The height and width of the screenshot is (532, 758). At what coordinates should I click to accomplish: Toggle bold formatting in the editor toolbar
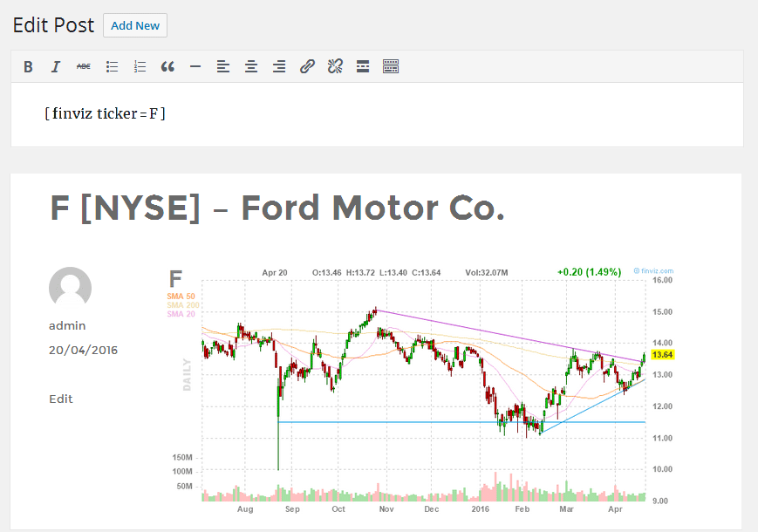point(28,66)
